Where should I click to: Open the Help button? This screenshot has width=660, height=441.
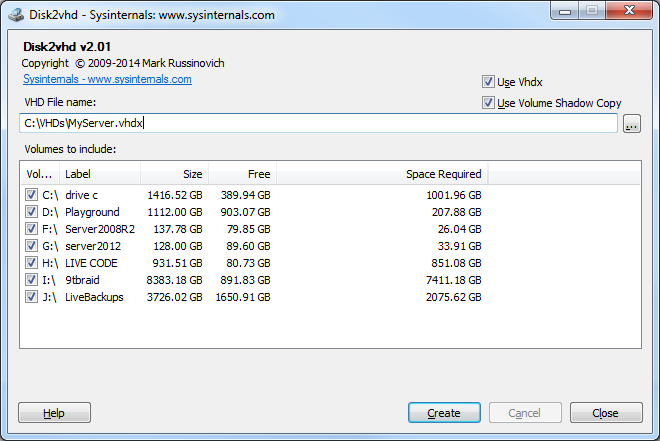(x=54, y=413)
